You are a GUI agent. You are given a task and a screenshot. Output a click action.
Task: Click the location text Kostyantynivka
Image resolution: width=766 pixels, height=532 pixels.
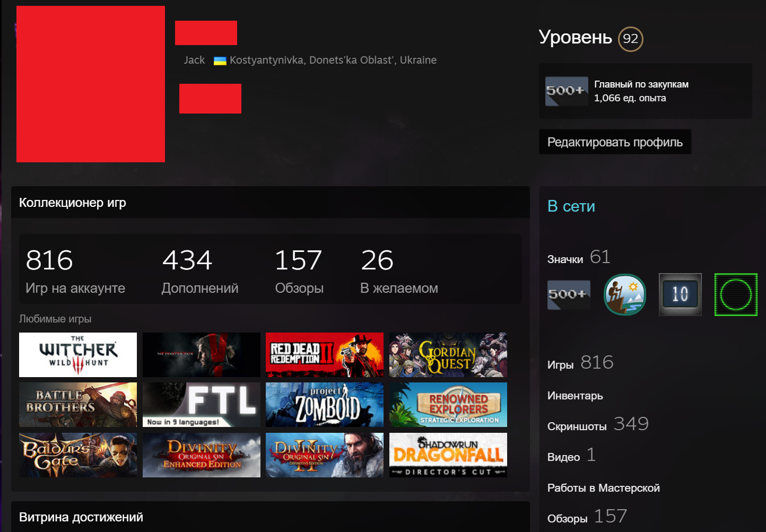tap(333, 60)
